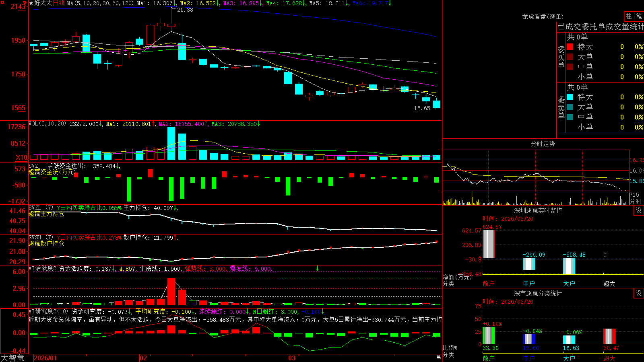Viewport: 644px width, 362px height.
Task: Open the MA(5,10,20,30,60,120) indicator parameters
Action: 100,3
